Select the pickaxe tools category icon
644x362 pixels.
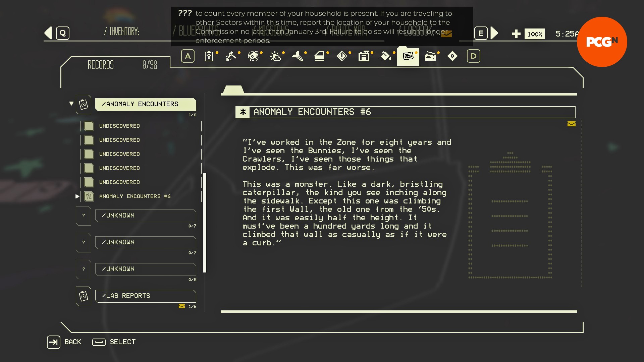231,56
